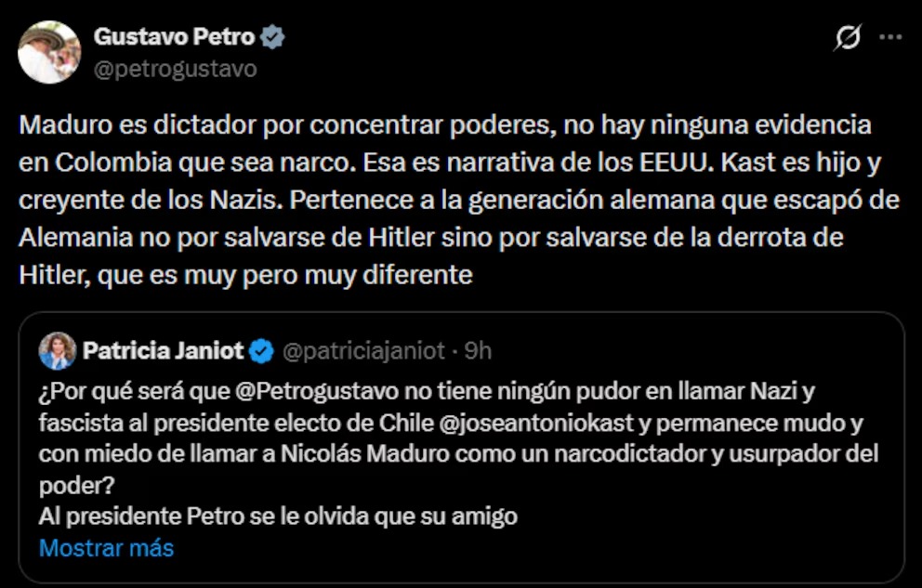
Task: Click the verified badge next to Patricia Janiot
Action: tap(262, 351)
